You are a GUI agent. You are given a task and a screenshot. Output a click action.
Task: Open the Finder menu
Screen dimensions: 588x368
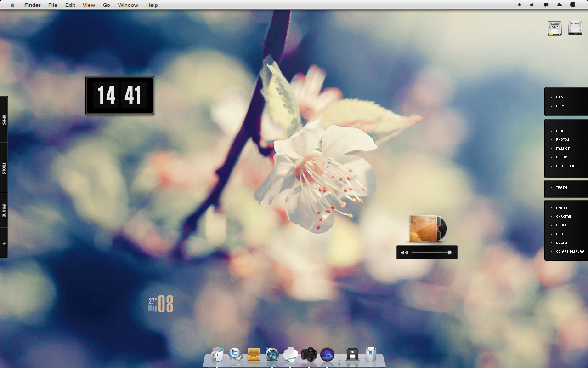32,5
